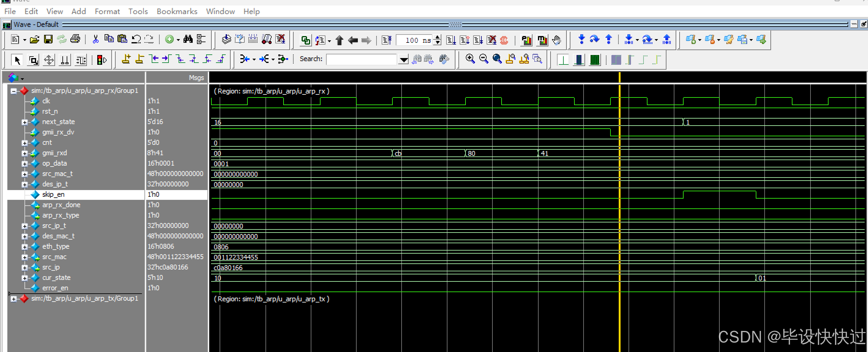The image size is (868, 352).
Task: Expand the eth_type signal
Action: pos(24,247)
